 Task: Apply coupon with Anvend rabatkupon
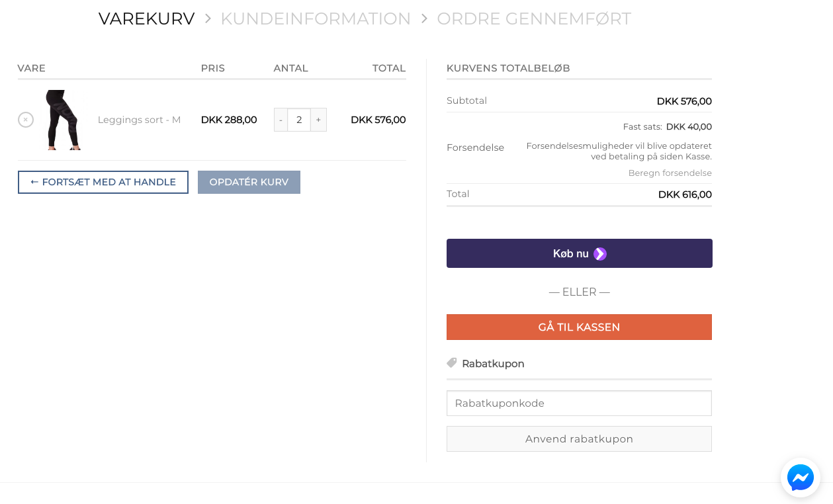[x=579, y=439]
